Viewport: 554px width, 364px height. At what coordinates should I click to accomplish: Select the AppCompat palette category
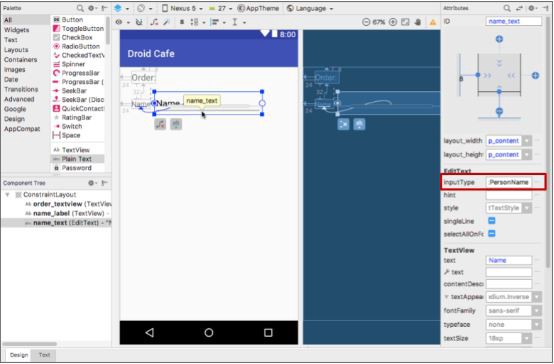click(22, 129)
